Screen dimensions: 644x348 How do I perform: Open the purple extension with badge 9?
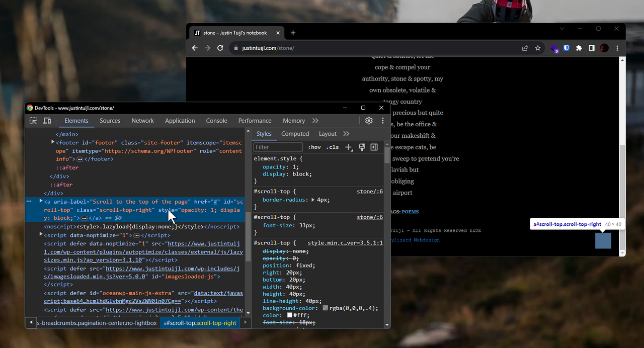pyautogui.click(x=554, y=49)
